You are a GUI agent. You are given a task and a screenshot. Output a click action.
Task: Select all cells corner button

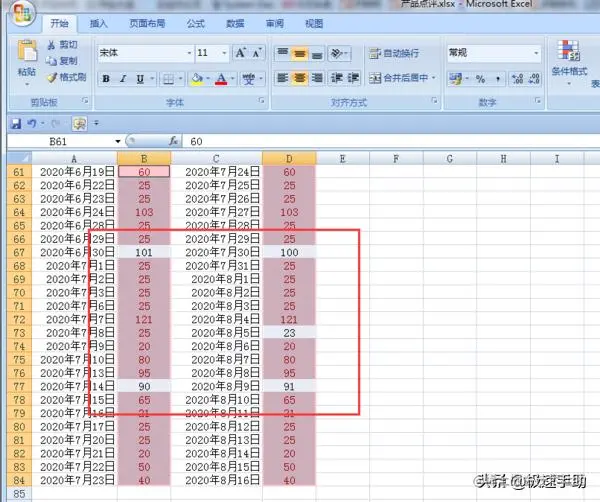(19, 158)
